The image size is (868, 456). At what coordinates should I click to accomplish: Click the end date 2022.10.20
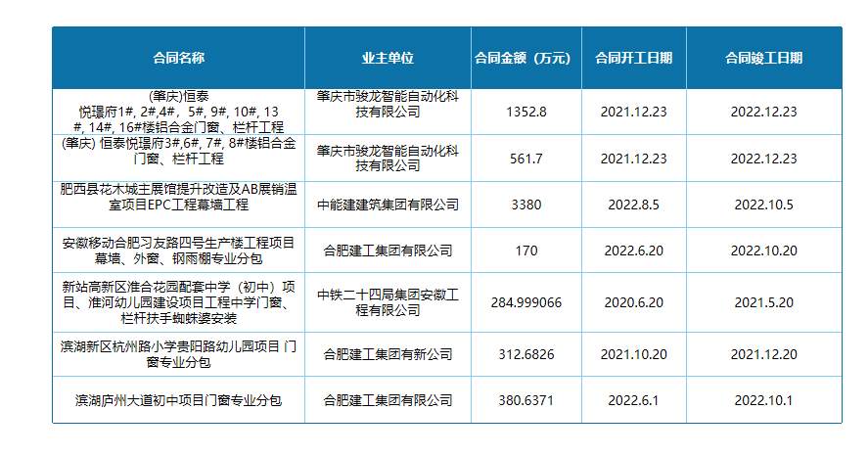coord(764,251)
